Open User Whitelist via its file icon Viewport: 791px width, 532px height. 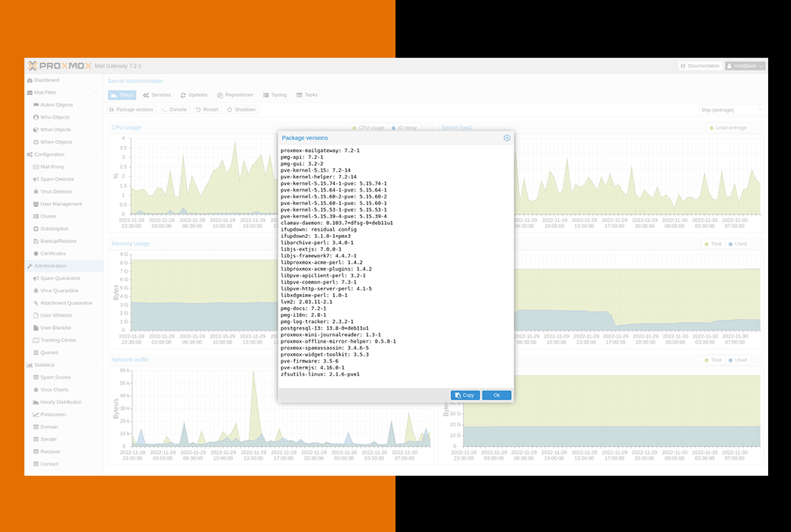tap(36, 315)
